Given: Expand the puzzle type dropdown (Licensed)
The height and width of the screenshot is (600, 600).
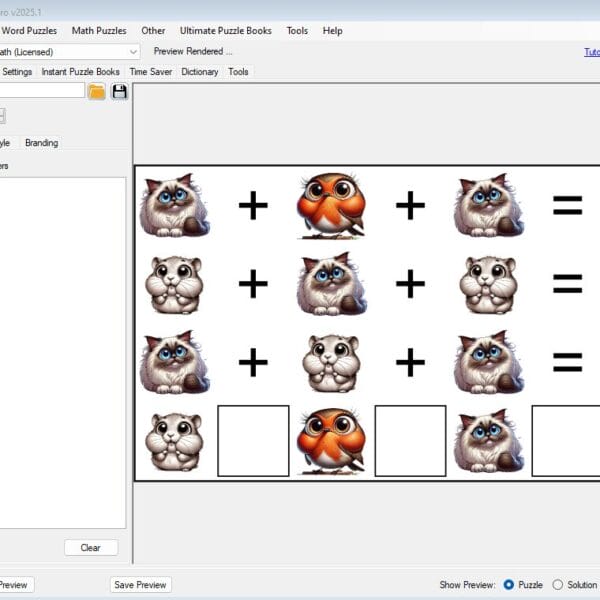Looking at the screenshot, I should click(x=133, y=51).
